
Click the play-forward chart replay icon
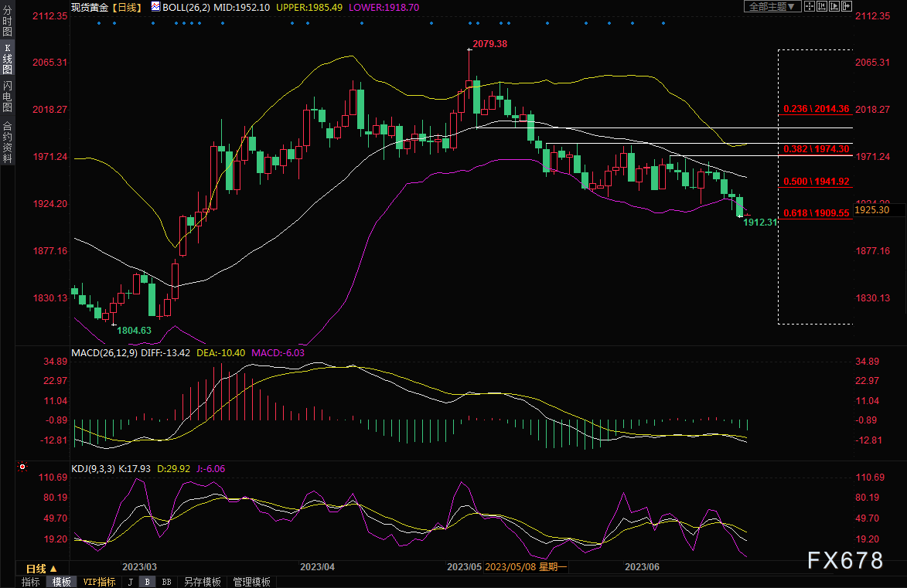click(x=833, y=6)
